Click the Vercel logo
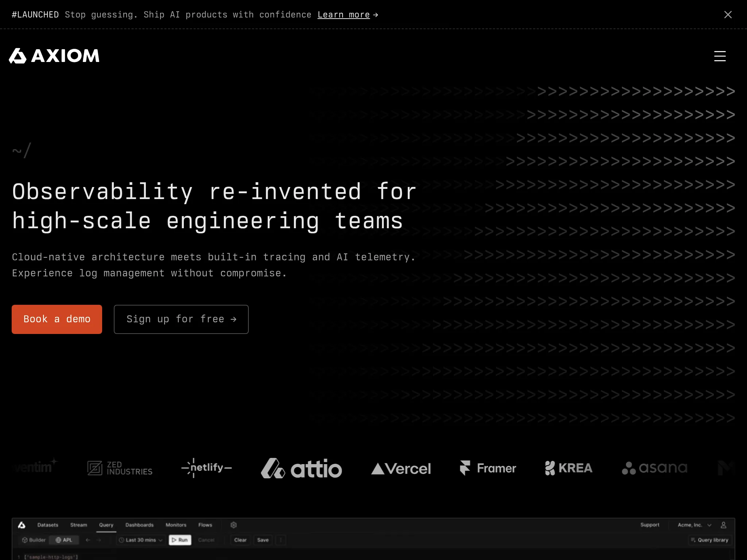 (x=401, y=468)
